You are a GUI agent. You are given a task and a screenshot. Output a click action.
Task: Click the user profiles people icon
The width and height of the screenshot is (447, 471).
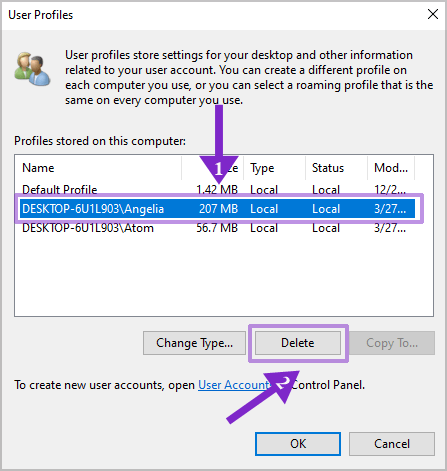(32, 69)
